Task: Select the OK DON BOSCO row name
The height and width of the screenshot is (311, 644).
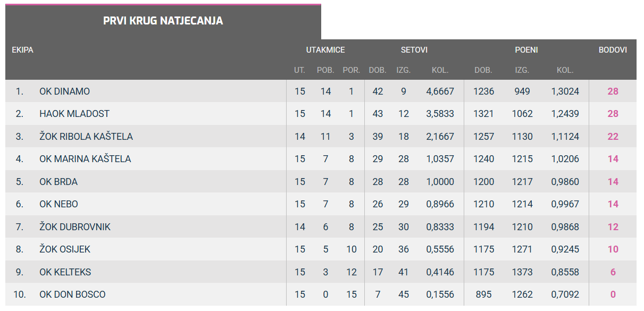Action: pos(72,295)
